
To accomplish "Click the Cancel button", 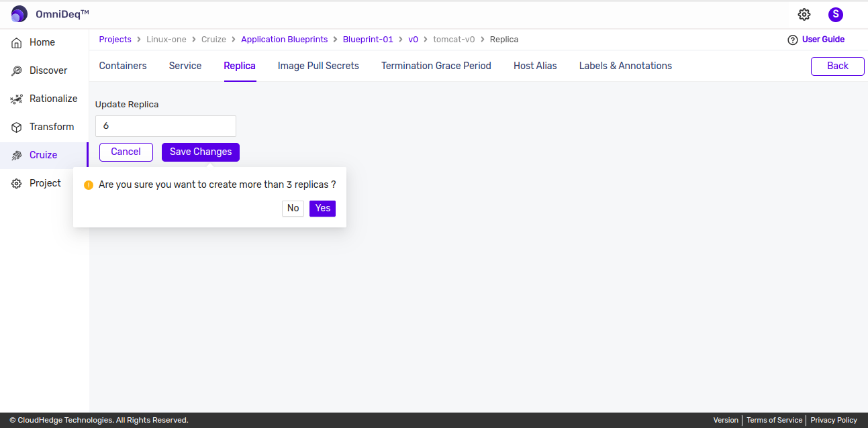I will point(126,152).
